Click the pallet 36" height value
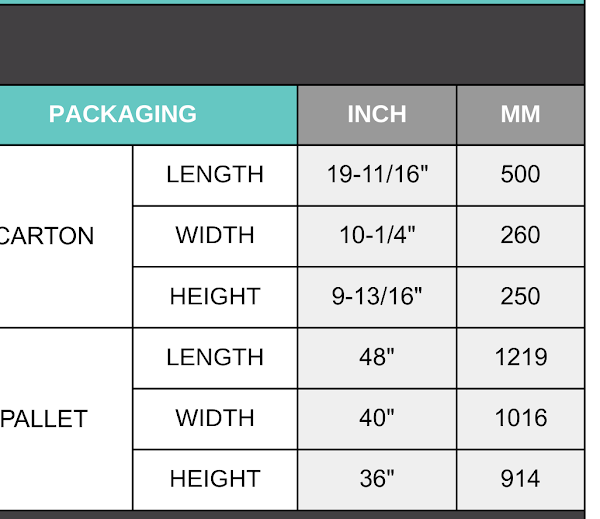600x519 pixels. pyautogui.click(x=377, y=480)
